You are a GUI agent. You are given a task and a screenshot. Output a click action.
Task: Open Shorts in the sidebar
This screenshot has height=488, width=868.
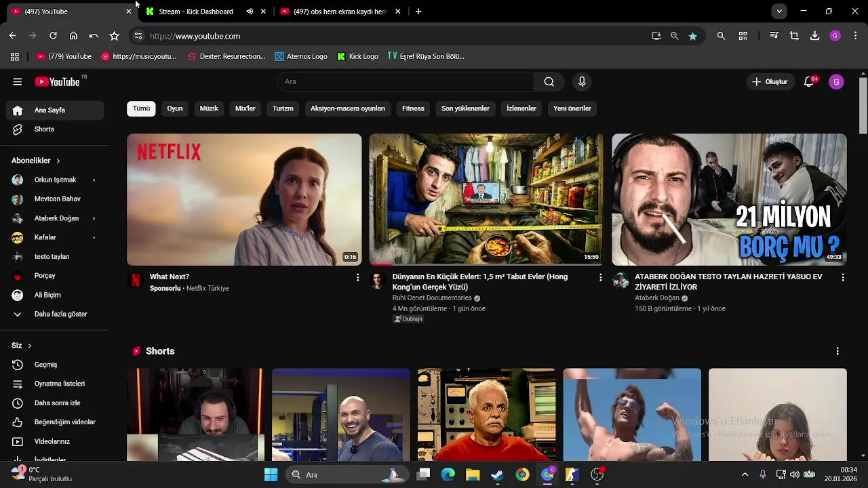coord(55,129)
